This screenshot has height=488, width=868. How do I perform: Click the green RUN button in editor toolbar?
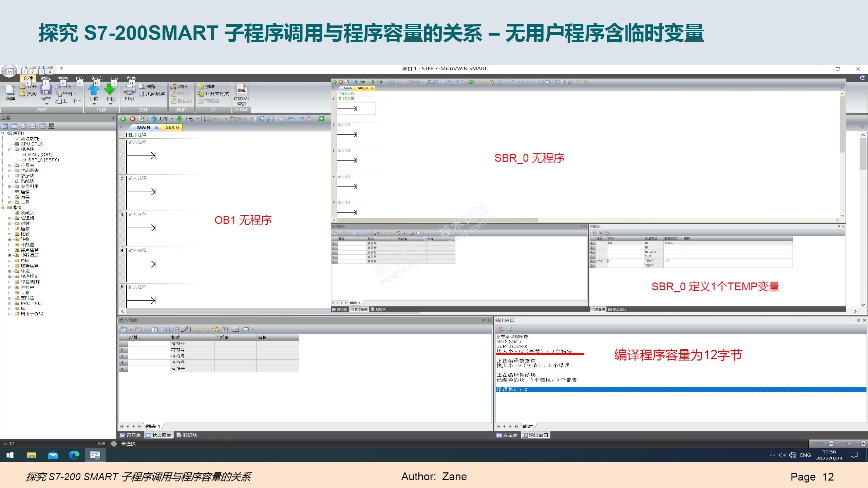point(123,119)
